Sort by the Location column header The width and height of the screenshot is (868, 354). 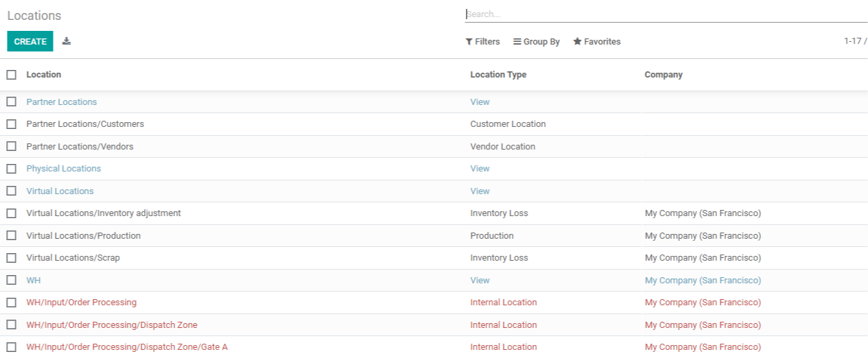point(44,75)
